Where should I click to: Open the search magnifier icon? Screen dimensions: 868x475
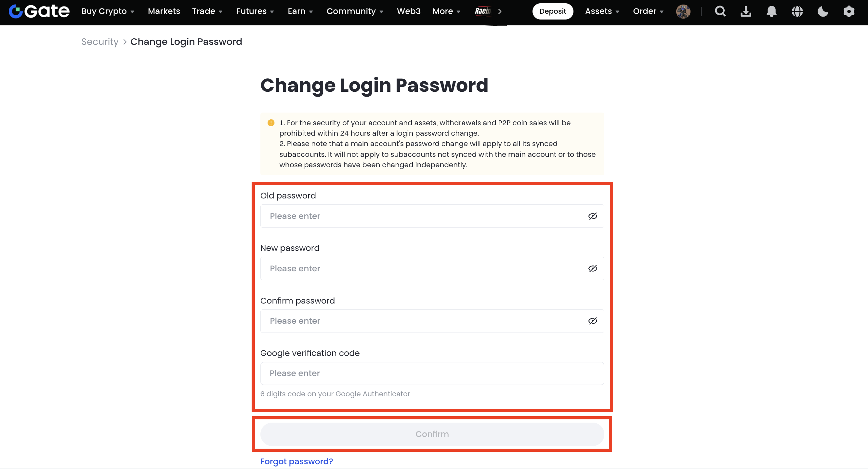pos(720,11)
